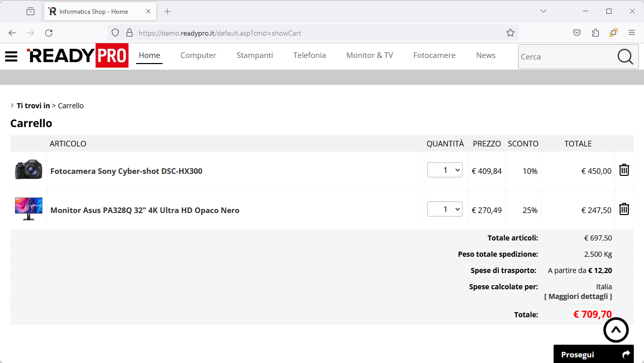The width and height of the screenshot is (644, 363).
Task: Navigate to Fotocamere category
Action: click(435, 55)
